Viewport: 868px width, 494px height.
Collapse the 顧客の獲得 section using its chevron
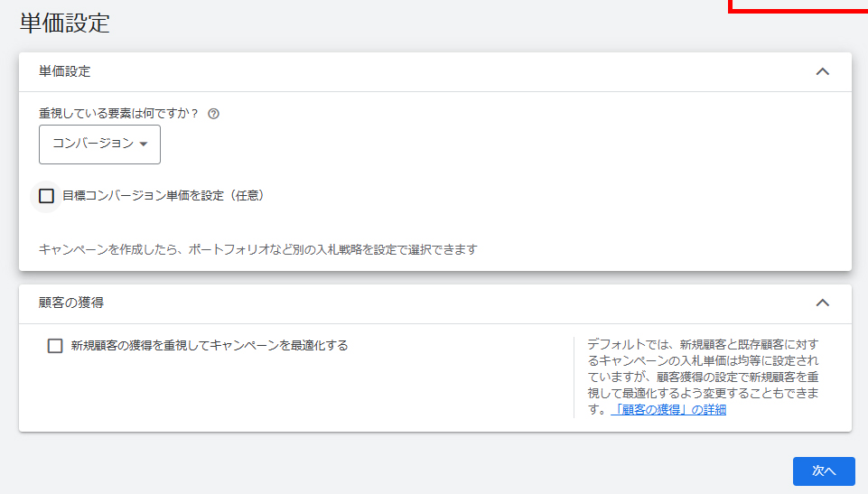[x=822, y=303]
